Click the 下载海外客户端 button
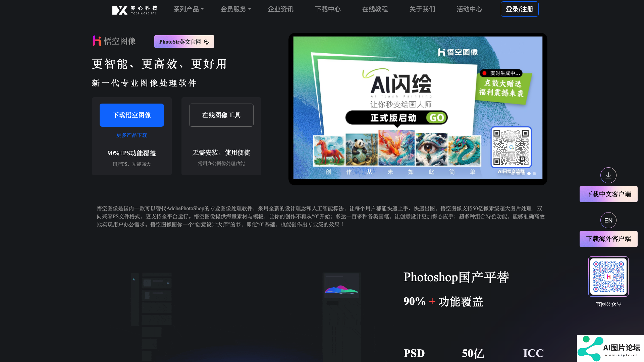 (x=608, y=239)
